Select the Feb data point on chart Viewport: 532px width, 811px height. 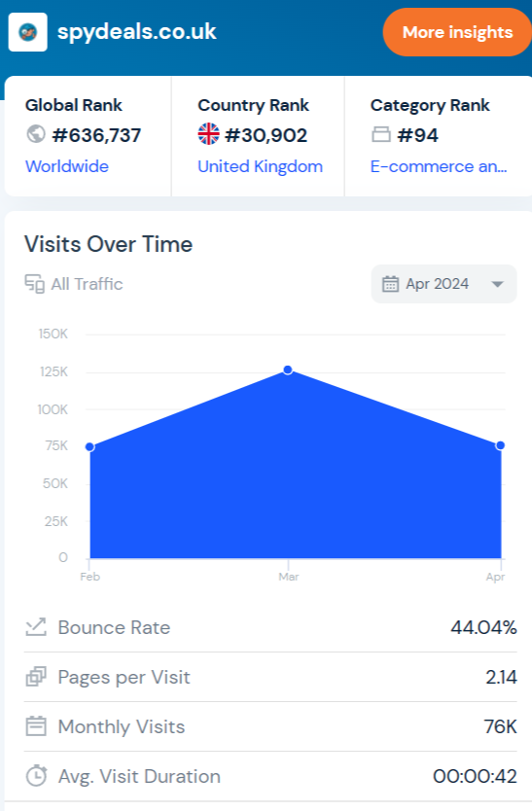point(90,447)
